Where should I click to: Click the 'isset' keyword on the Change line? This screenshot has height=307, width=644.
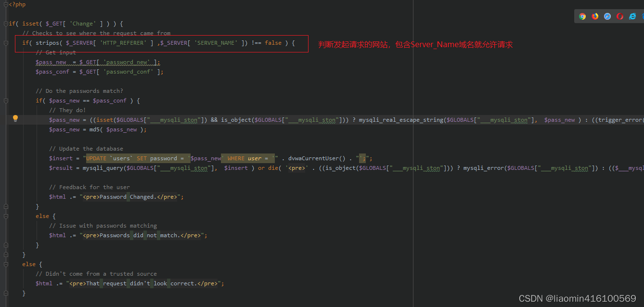coord(31,24)
